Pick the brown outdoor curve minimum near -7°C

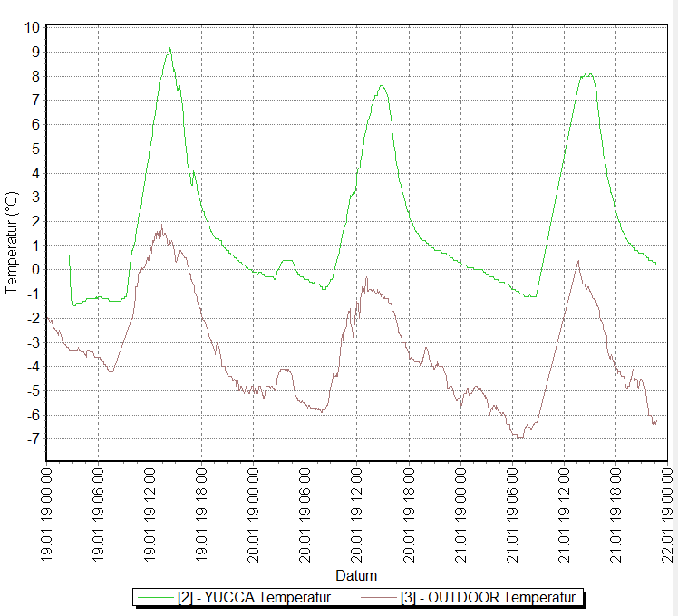[x=518, y=438]
